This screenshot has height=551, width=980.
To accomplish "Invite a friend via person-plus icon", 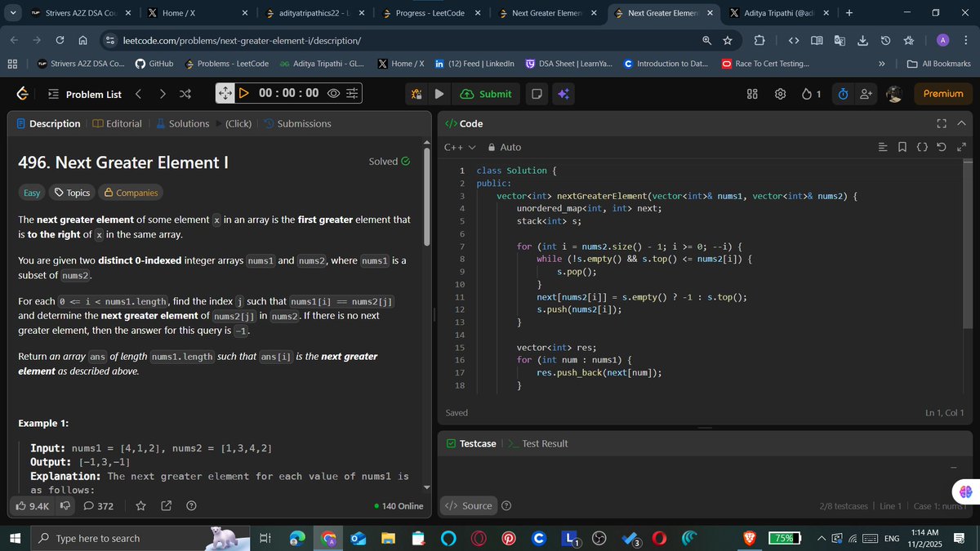I will pyautogui.click(x=866, y=93).
